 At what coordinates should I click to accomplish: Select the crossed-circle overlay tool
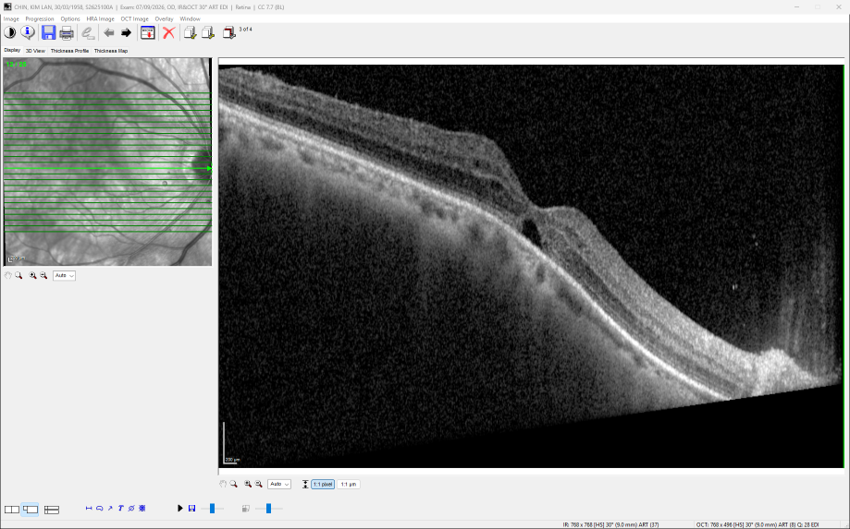[131, 508]
